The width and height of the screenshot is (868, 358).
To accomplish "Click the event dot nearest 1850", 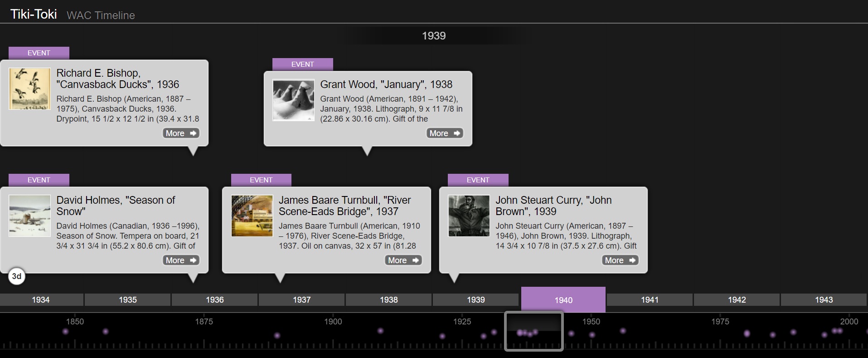I will pyautogui.click(x=66, y=332).
